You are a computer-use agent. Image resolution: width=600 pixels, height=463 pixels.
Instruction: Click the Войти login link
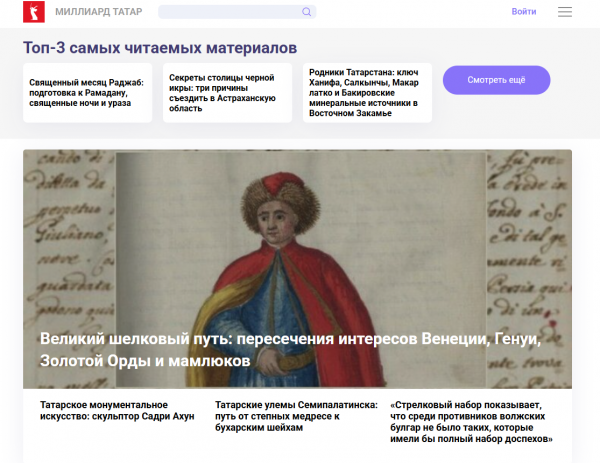[523, 12]
